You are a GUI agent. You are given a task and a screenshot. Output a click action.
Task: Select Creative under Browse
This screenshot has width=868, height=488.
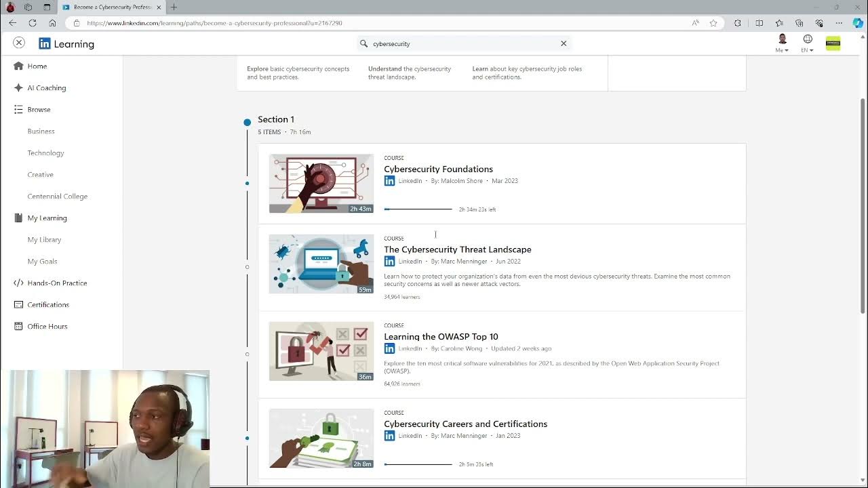point(40,174)
